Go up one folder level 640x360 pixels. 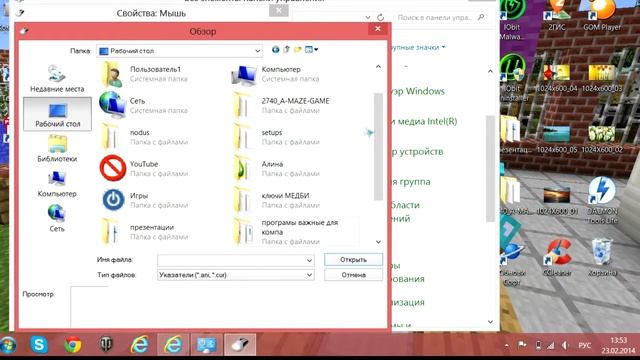click(287, 49)
